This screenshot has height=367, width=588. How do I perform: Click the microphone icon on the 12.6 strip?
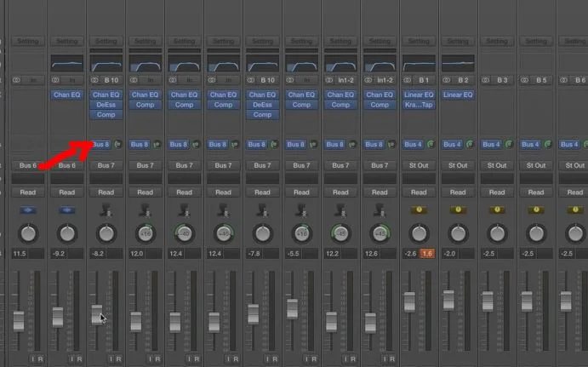tap(380, 210)
